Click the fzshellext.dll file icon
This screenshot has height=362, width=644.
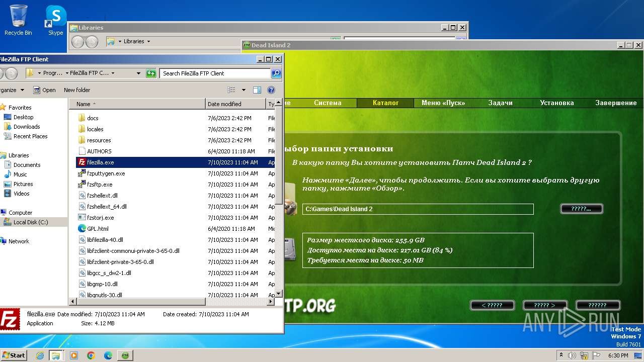point(82,196)
